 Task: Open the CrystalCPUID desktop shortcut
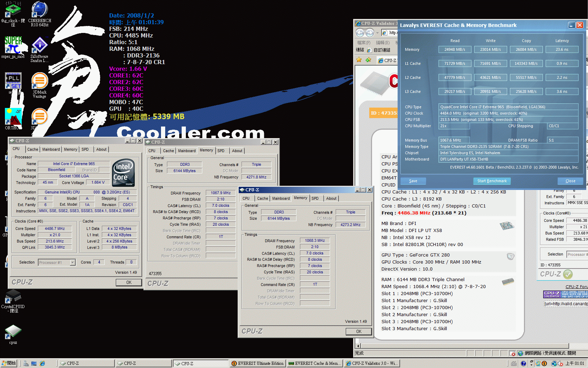[13, 301]
